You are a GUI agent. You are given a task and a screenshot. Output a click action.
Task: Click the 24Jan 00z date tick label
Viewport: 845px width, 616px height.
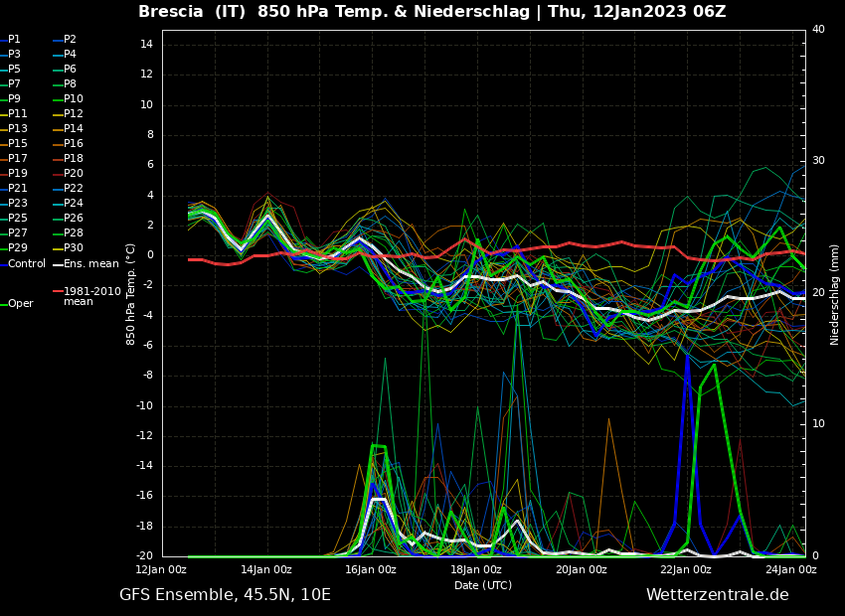[791, 570]
